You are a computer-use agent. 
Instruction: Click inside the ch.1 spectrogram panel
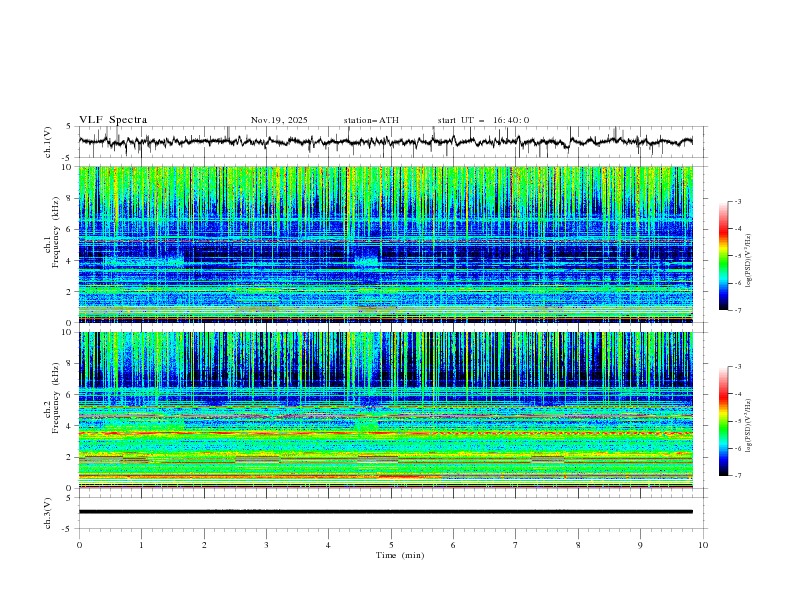pos(385,244)
